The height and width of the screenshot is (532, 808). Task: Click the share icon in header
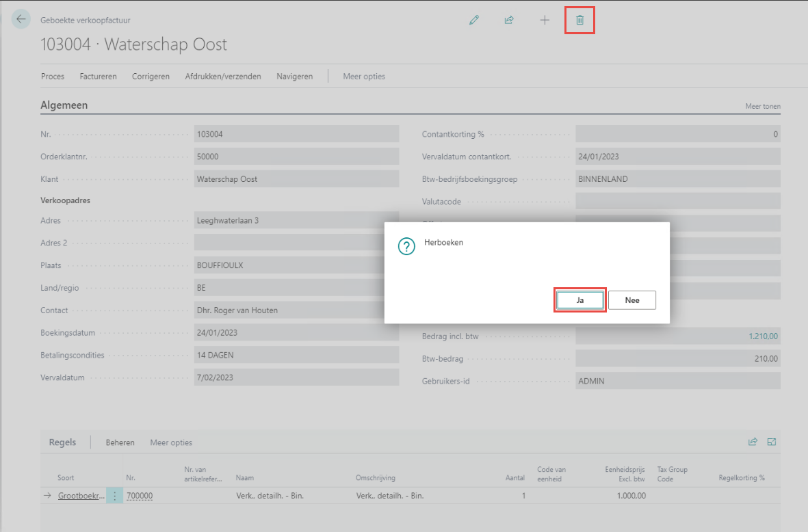point(509,21)
